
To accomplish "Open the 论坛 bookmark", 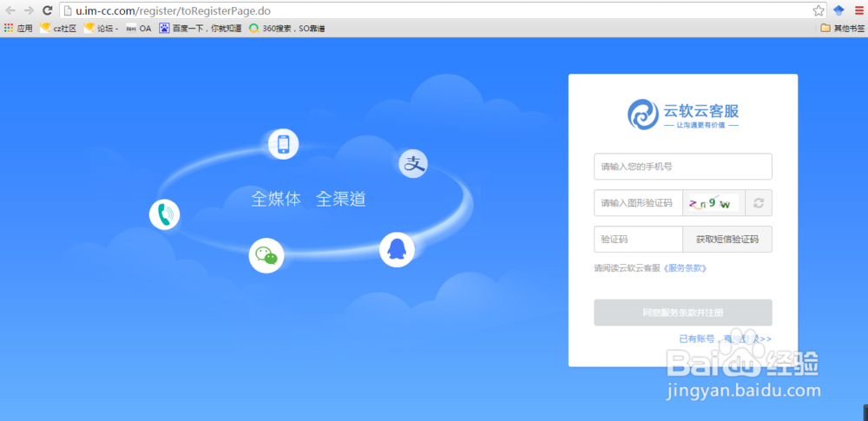I will point(102,29).
